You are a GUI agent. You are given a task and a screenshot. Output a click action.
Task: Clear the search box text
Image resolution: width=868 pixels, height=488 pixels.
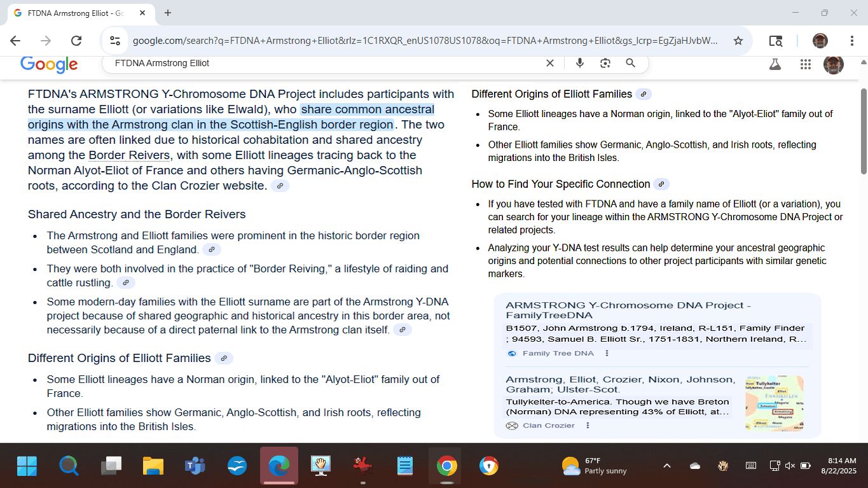click(x=550, y=63)
